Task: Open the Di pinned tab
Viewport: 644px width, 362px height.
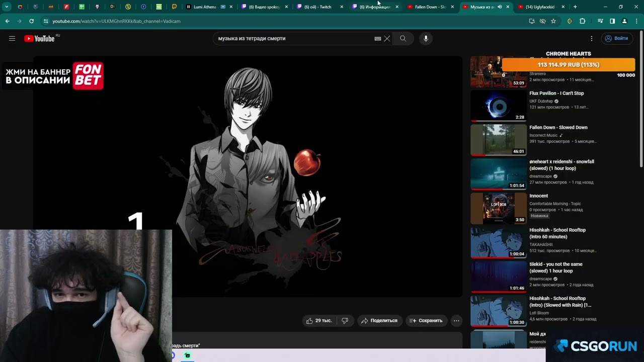Action: (112, 7)
